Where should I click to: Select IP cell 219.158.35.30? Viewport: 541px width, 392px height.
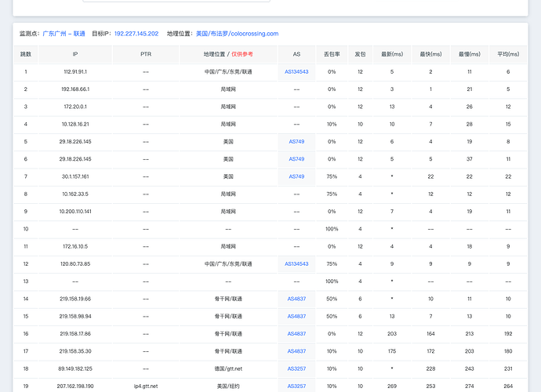pos(75,351)
